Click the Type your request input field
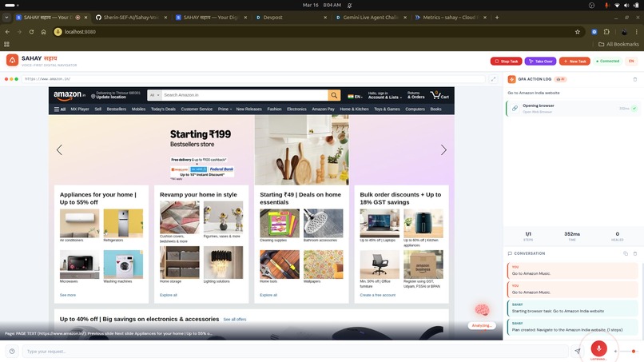The width and height of the screenshot is (644, 362). (x=296, y=352)
